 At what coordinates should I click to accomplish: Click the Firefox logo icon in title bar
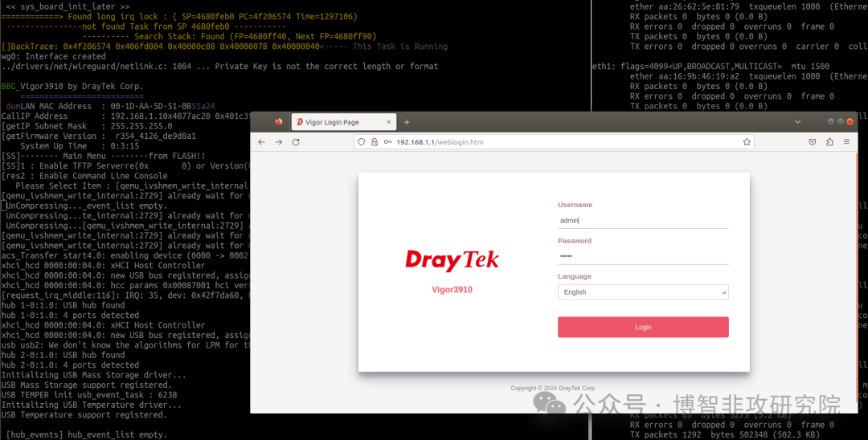[x=278, y=121]
